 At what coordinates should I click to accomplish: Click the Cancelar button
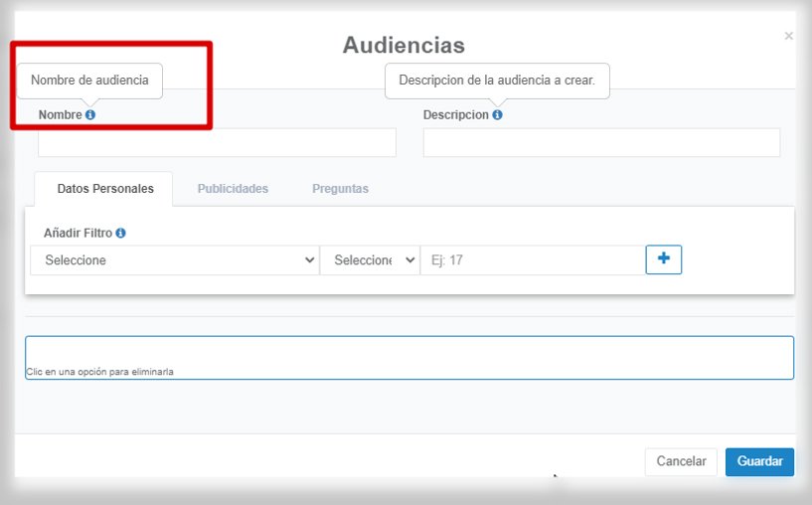tap(681, 461)
